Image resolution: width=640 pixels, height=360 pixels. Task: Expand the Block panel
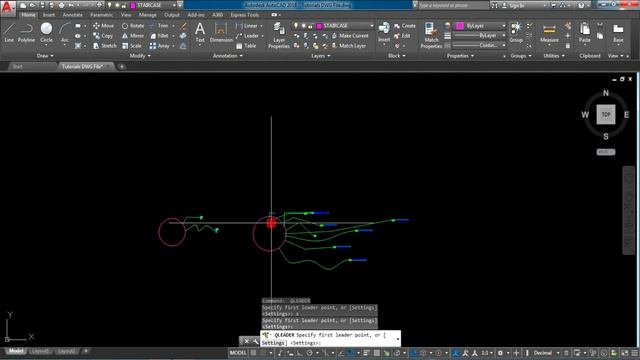[397, 56]
